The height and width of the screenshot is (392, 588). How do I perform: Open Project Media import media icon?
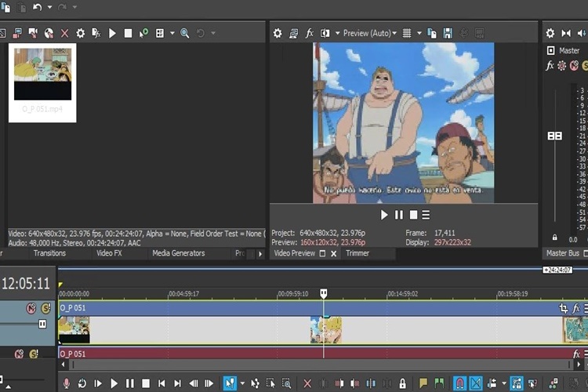coord(2,33)
